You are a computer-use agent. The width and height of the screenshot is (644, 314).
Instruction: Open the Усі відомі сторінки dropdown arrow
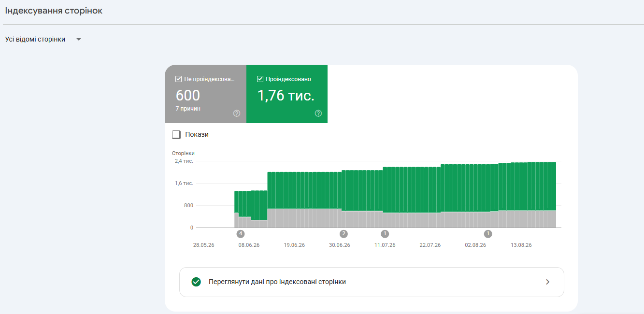point(79,40)
